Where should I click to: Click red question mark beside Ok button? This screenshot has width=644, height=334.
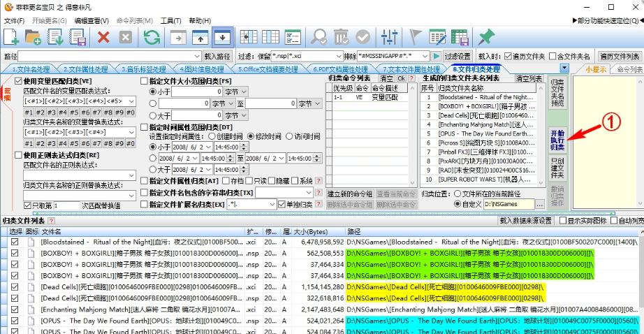point(411,78)
